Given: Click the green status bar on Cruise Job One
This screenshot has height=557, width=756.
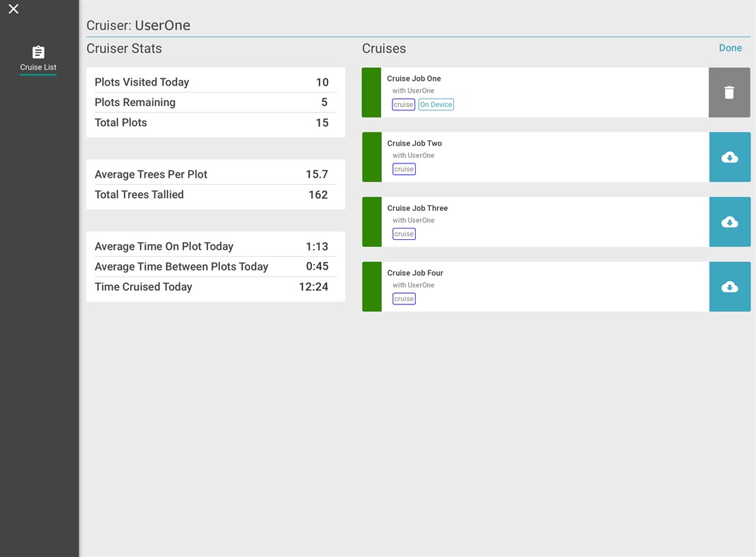Looking at the screenshot, I should tap(371, 92).
